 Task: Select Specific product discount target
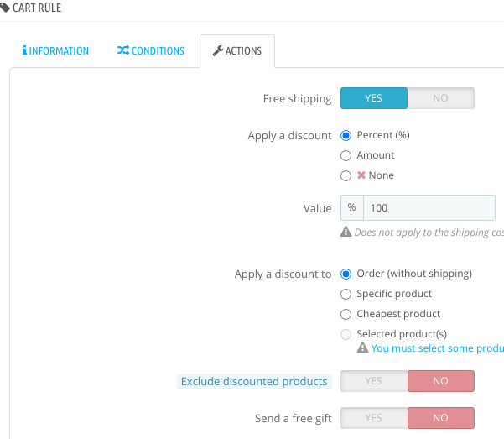coord(346,294)
